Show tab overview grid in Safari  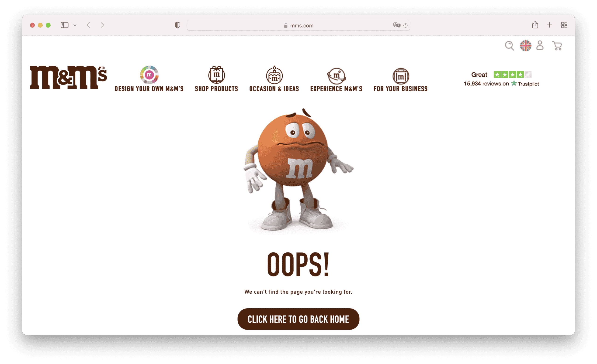(x=564, y=25)
